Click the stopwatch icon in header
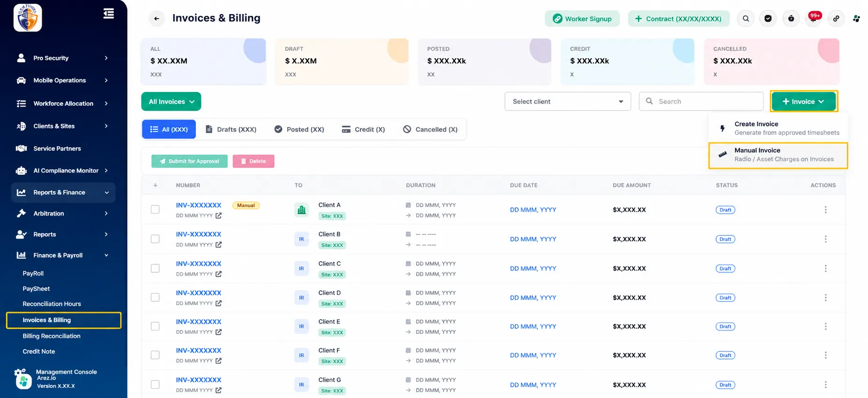 791,19
